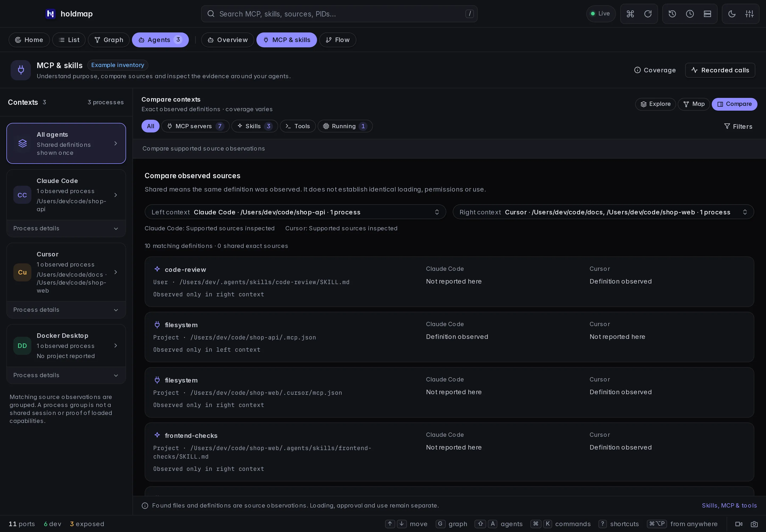This screenshot has width=766, height=532.
Task: Click the holdmap logo icon
Action: [x=50, y=14]
